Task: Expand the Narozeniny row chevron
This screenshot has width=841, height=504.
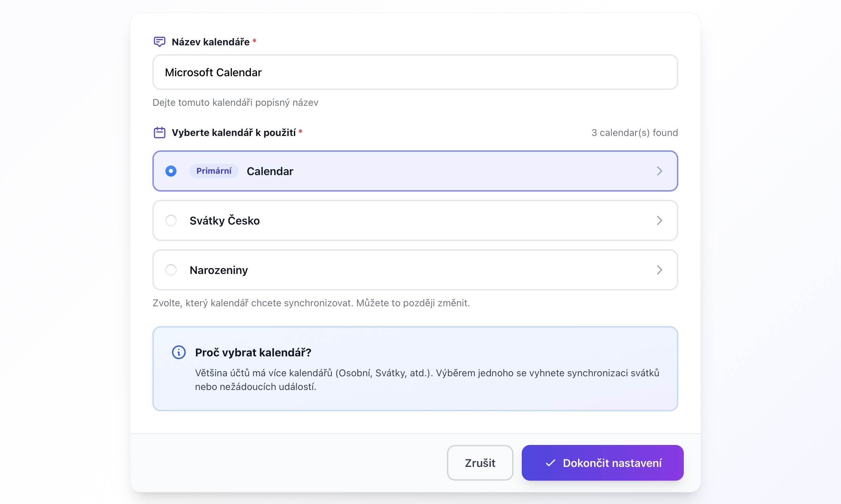Action: click(x=659, y=270)
